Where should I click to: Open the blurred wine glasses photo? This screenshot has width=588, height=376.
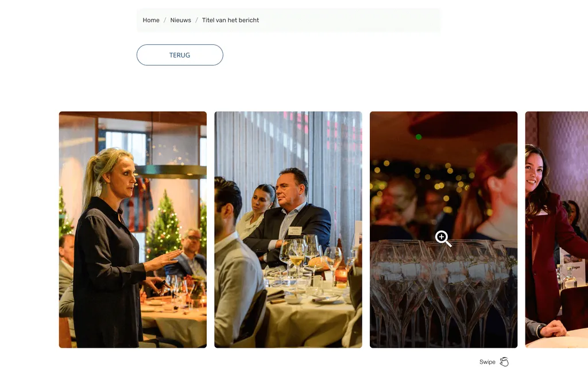point(444,230)
